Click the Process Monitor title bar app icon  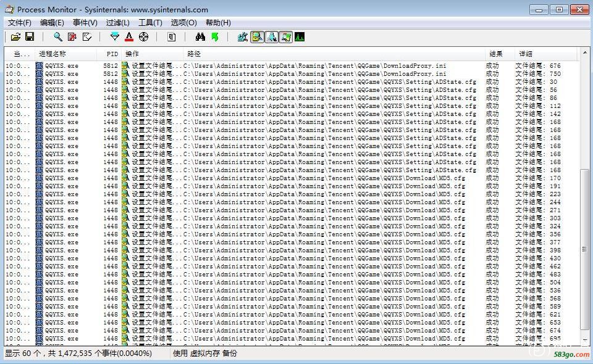tap(9, 9)
